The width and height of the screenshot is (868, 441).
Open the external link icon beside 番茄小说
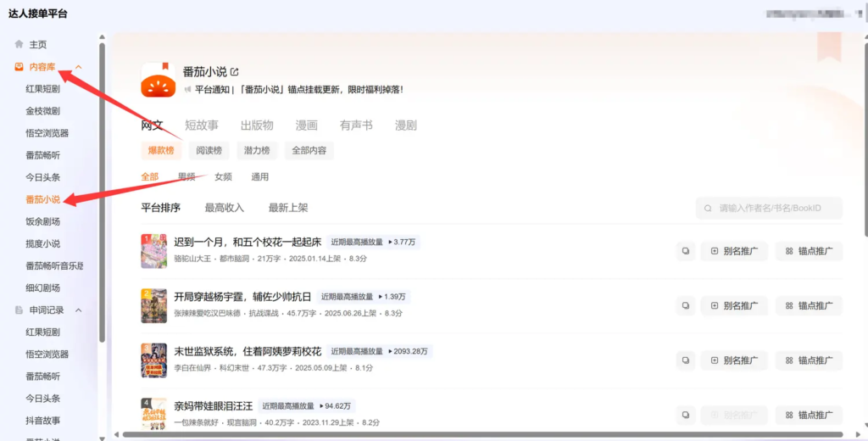tap(234, 71)
